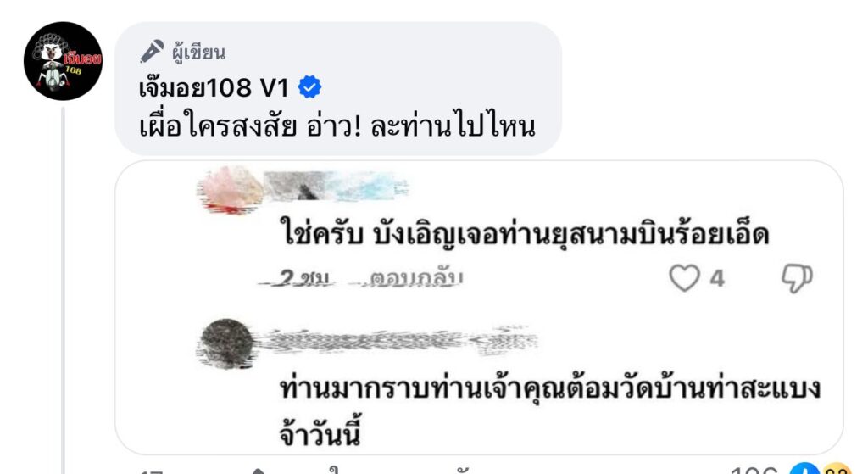Viewport: 868px width, 474px height.
Task: View the heart count of 4
Action: 717,278
